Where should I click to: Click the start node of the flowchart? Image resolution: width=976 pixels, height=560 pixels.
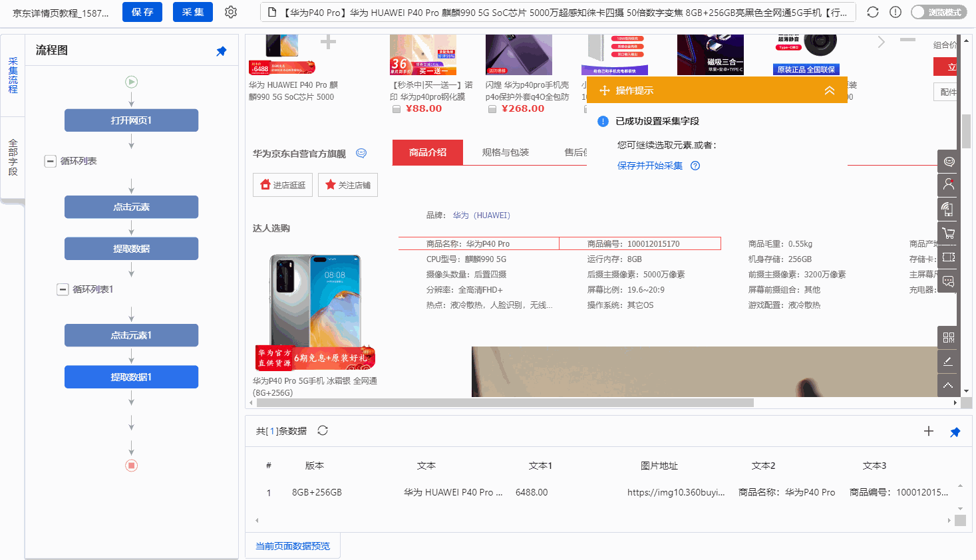(x=132, y=82)
